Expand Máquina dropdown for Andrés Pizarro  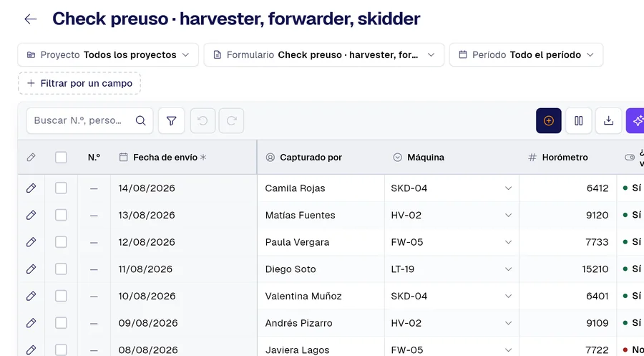[508, 323]
